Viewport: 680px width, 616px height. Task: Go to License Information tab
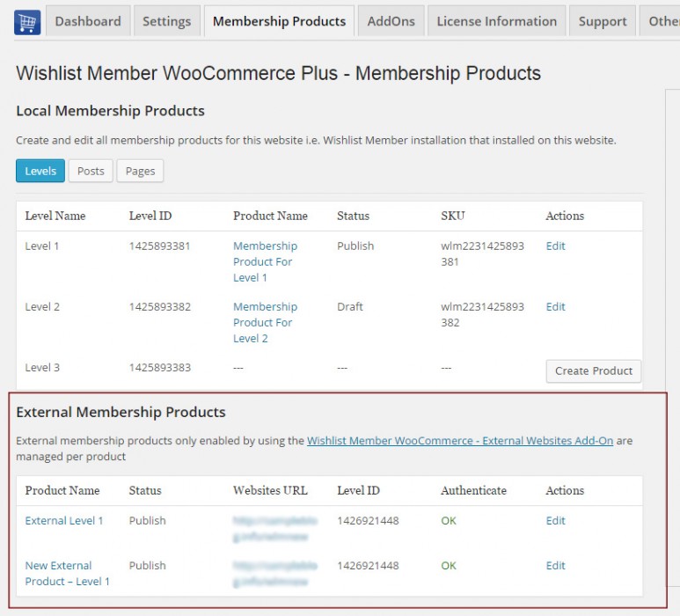[x=496, y=21]
